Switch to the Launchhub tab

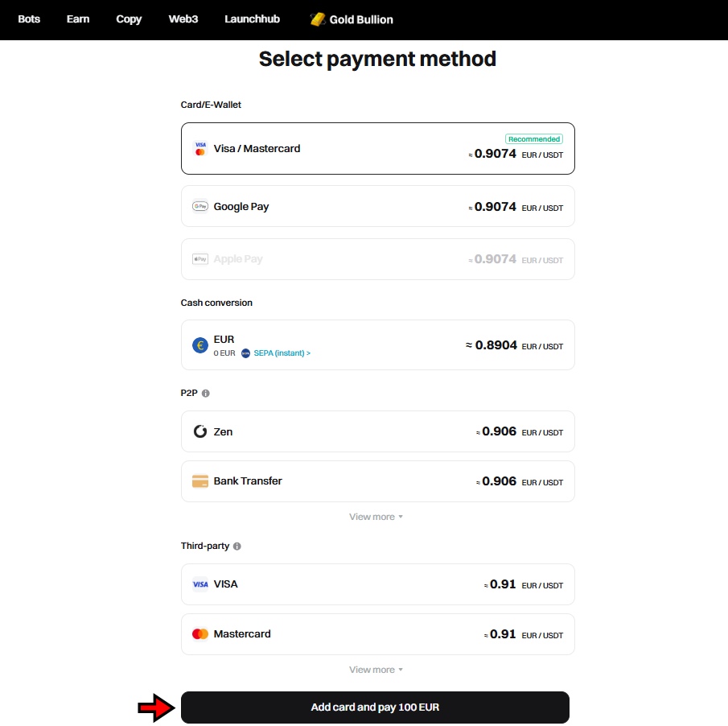coord(252,19)
